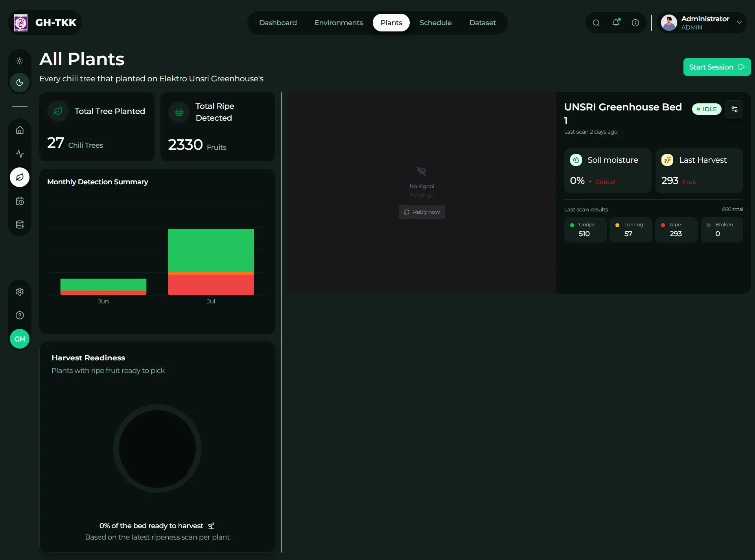
Task: Go to the Schedule tab
Action: 435,22
